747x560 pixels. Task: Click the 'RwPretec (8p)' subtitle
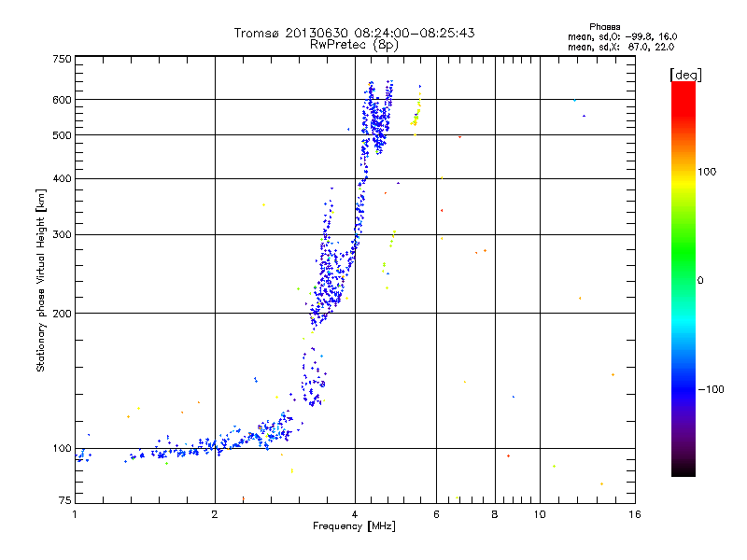click(354, 45)
